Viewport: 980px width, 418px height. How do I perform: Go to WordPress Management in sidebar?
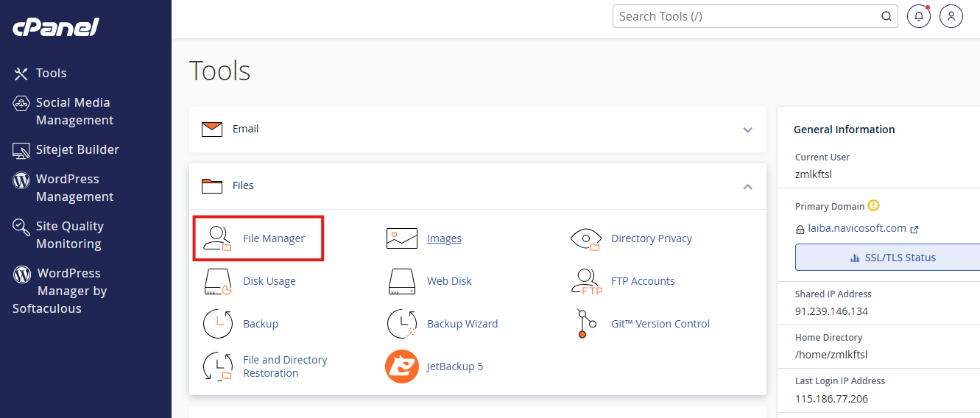(74, 188)
